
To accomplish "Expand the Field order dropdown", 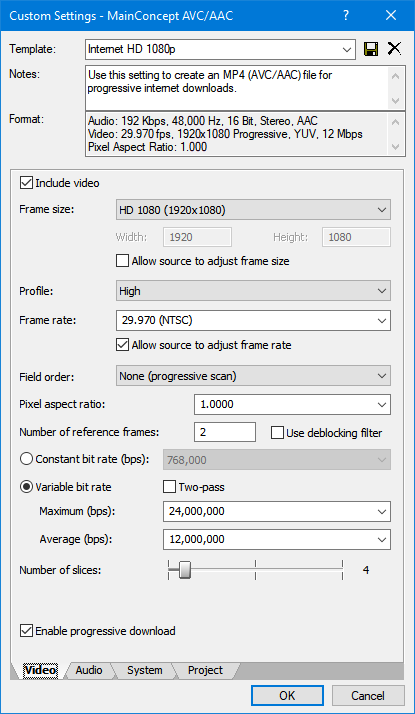I will click(253, 376).
